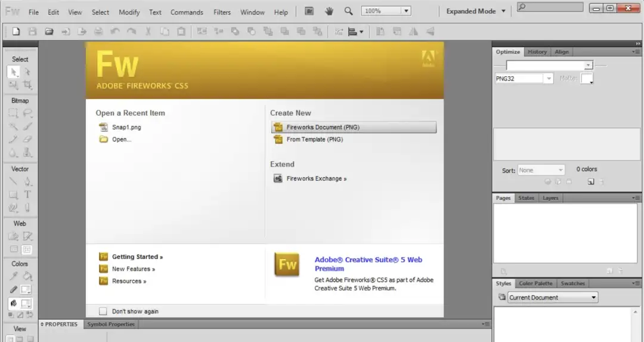Select the Scale tool
The image size is (644, 342).
(x=13, y=85)
